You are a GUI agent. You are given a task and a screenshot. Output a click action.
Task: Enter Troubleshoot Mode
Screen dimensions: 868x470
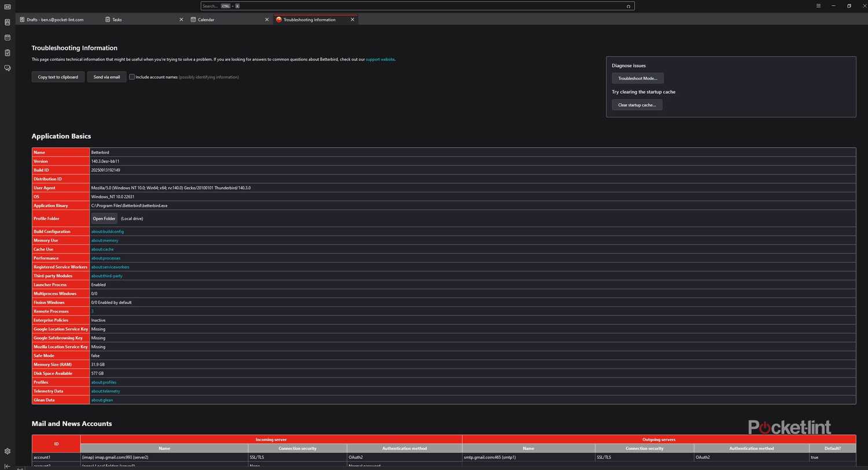pos(638,78)
